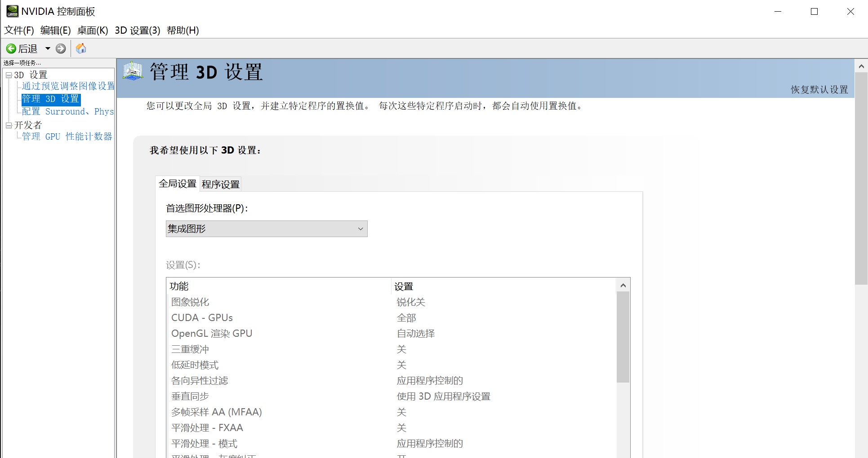Select the 平滑处理 - FXAA row
868x458 pixels.
pyautogui.click(x=391, y=428)
